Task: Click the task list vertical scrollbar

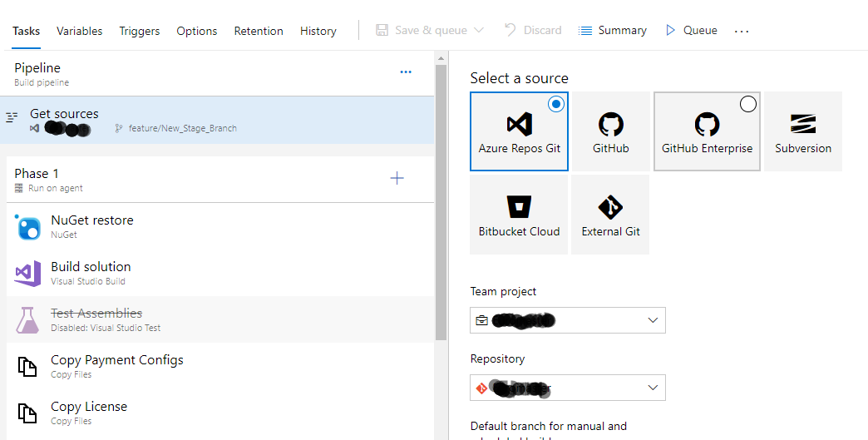Action: [441, 202]
